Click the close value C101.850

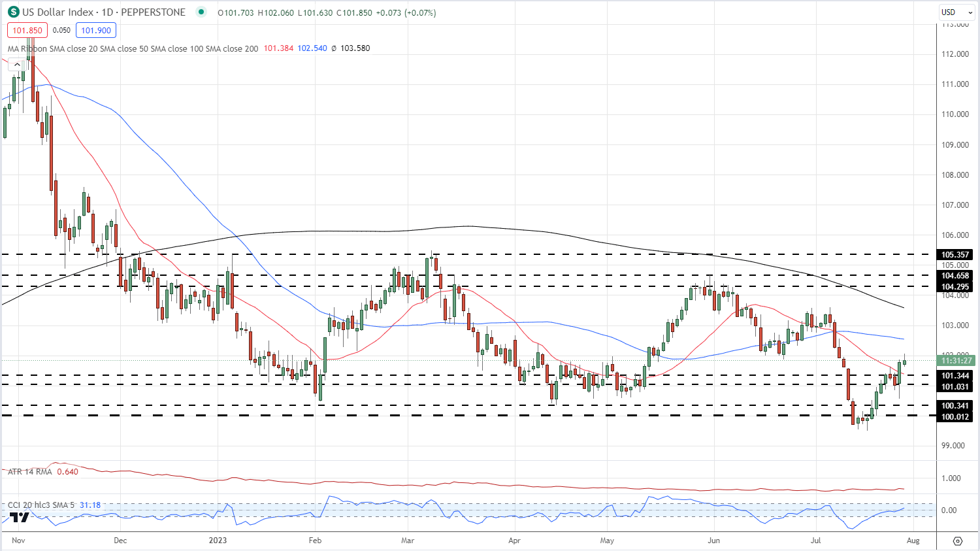click(355, 12)
